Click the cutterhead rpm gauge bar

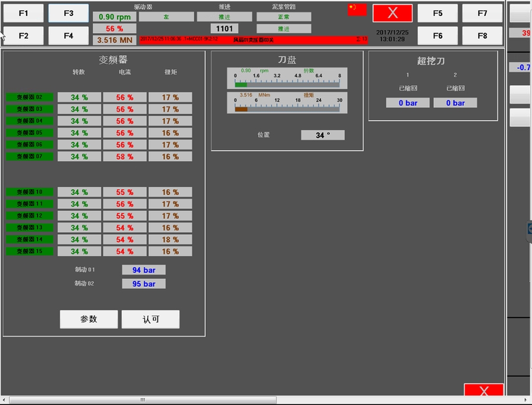[x=287, y=85]
